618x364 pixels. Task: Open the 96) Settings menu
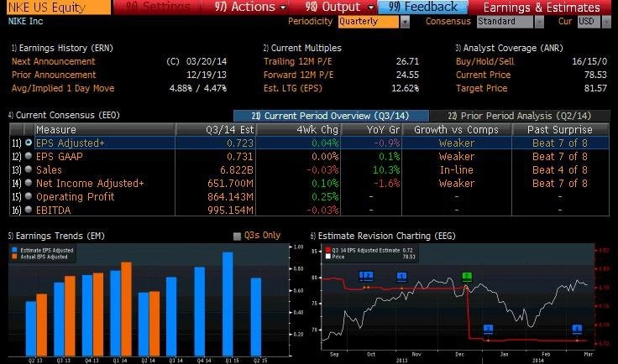[x=158, y=7]
